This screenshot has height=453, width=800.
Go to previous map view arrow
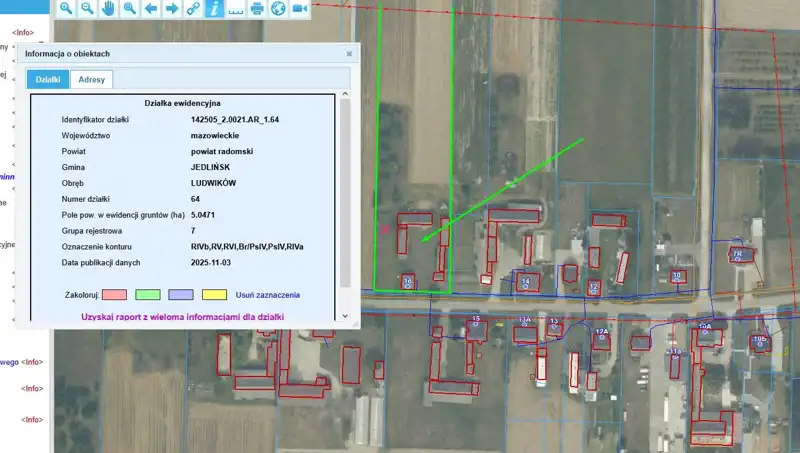[x=151, y=9]
